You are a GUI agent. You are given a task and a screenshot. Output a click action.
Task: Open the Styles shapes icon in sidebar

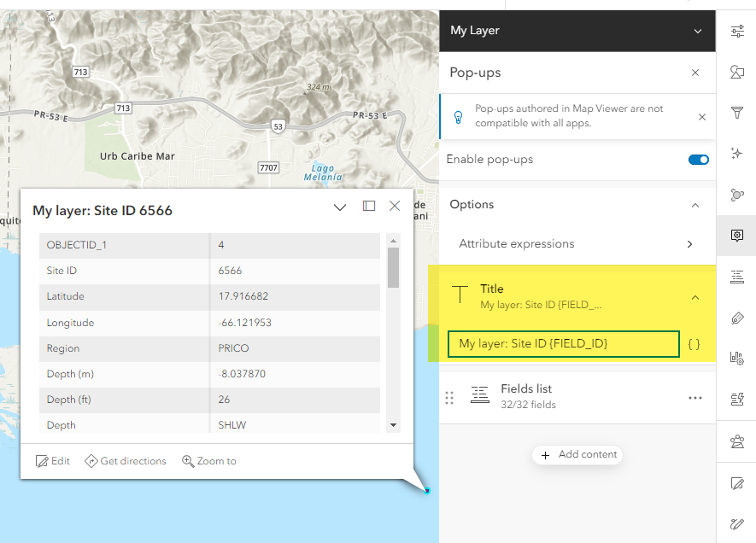coord(736,72)
